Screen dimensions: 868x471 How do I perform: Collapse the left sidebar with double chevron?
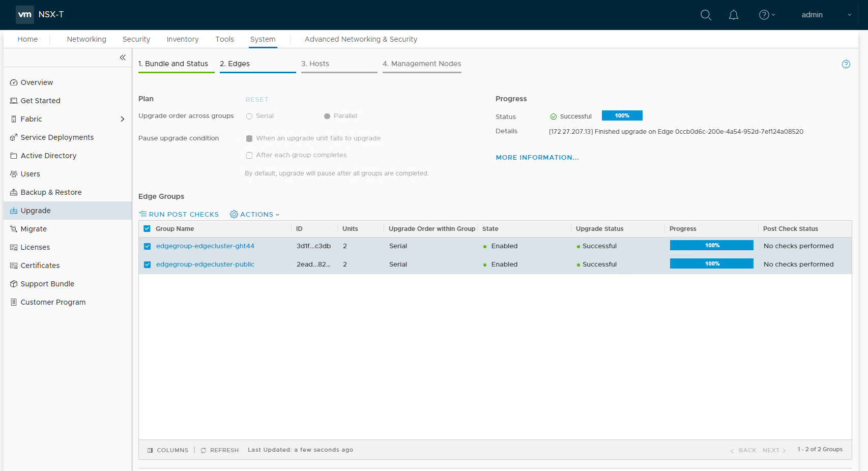click(123, 57)
